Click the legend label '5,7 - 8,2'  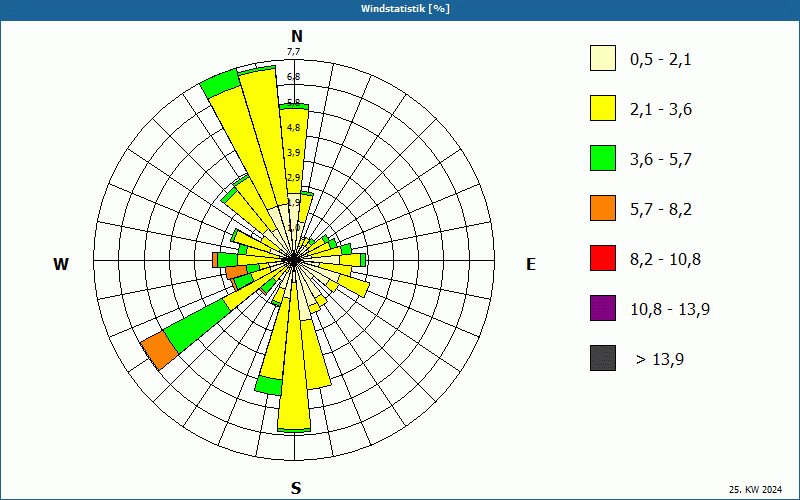pyautogui.click(x=661, y=210)
